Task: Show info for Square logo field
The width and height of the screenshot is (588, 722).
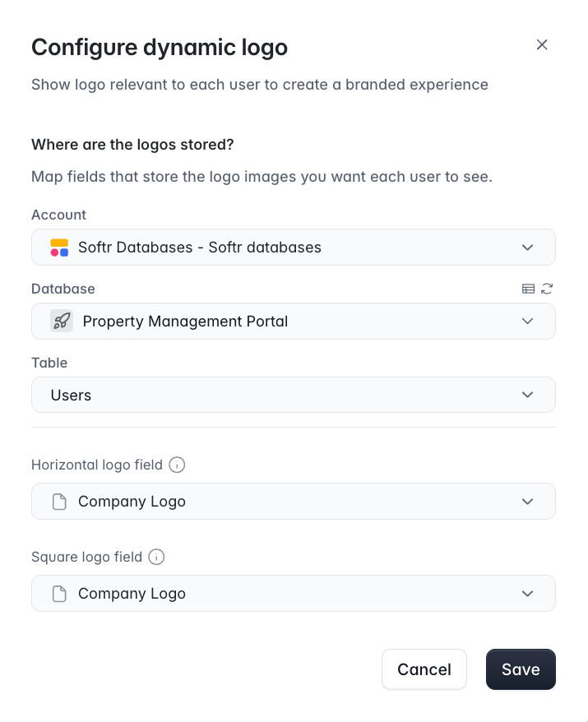Action: [156, 557]
